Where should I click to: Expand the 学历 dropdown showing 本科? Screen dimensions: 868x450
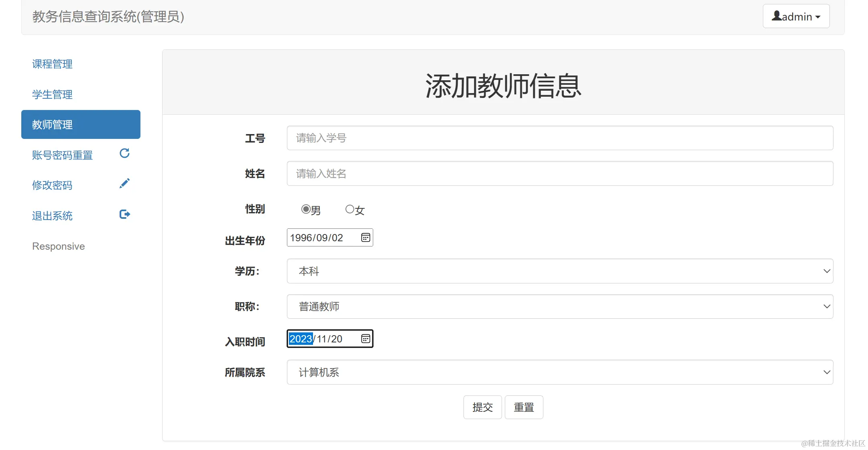[559, 271]
